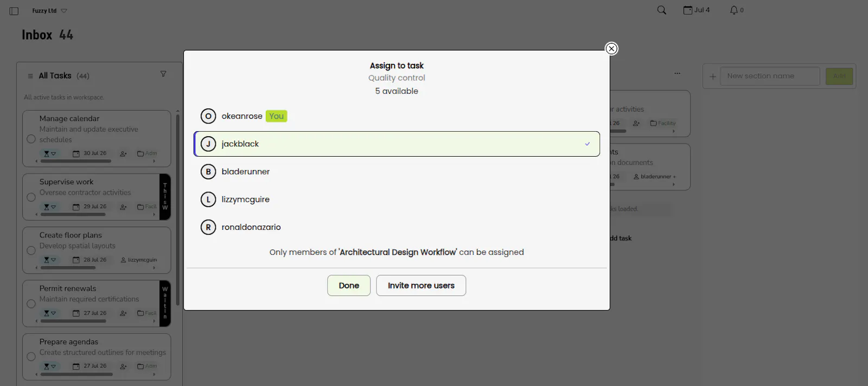This screenshot has height=386, width=868.
Task: Close the Assign to task dialog
Action: point(611,49)
